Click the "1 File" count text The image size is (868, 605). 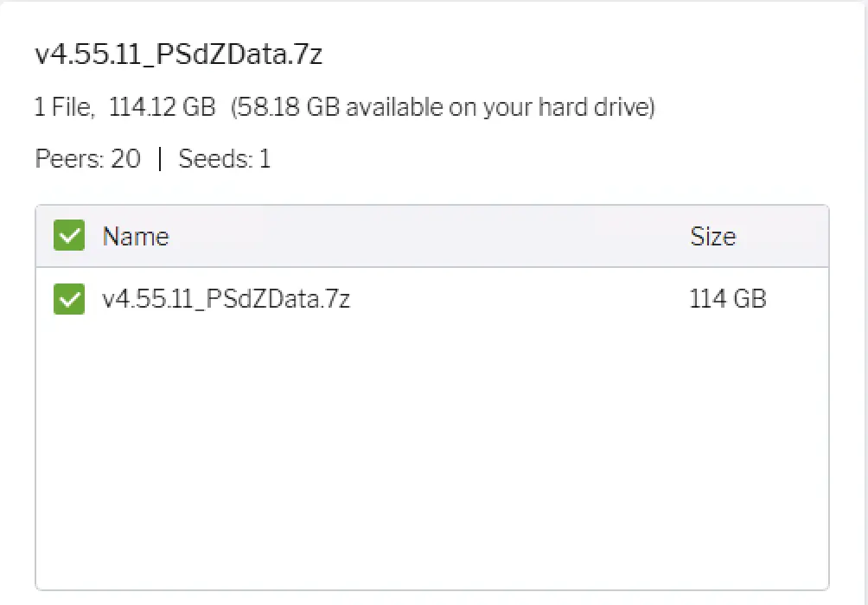(x=63, y=108)
